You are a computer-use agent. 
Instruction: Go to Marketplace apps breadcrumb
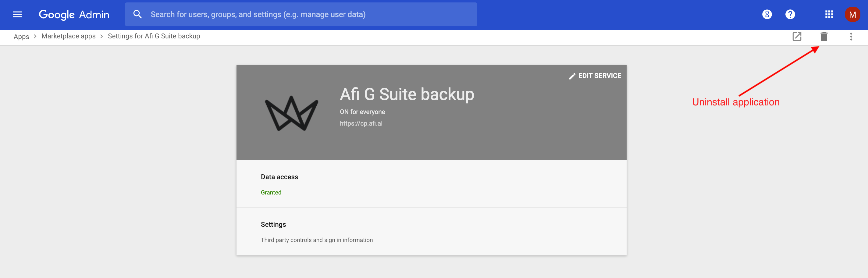68,36
